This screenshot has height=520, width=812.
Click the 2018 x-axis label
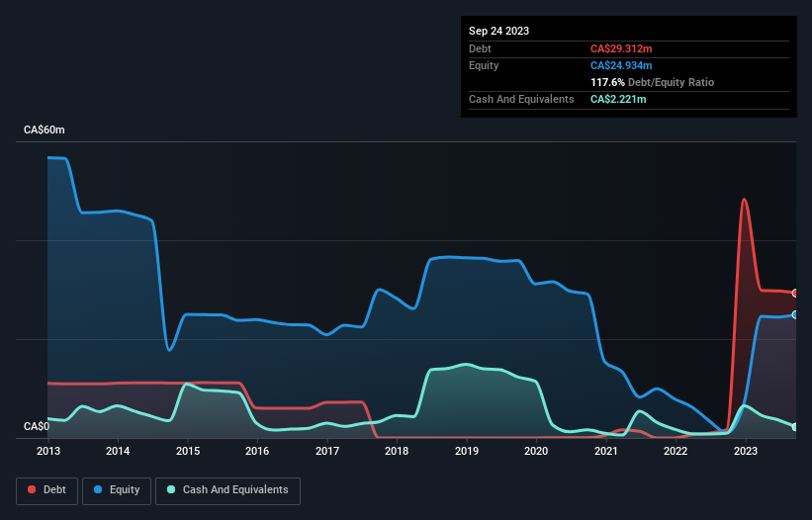point(397,451)
